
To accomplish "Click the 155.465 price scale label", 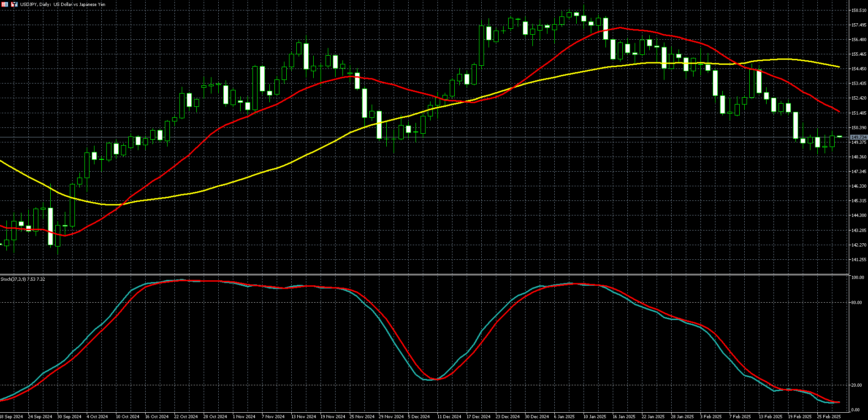I will pos(859,54).
